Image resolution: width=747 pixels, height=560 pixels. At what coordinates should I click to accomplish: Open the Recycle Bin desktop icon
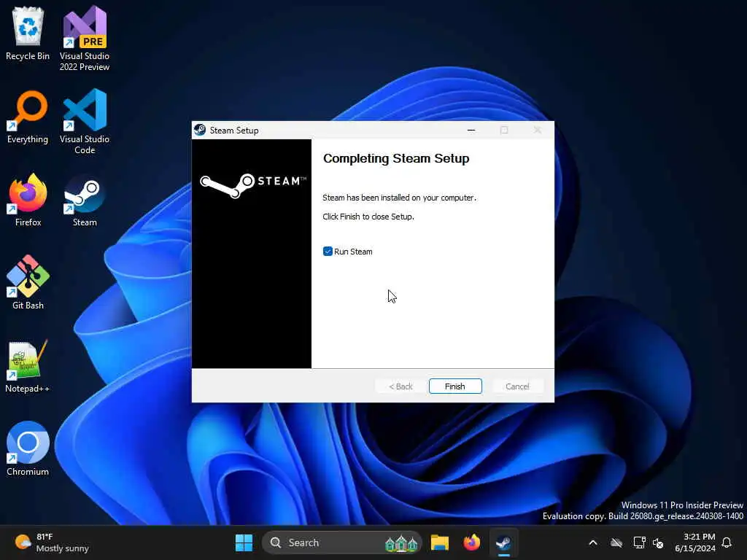click(28, 34)
